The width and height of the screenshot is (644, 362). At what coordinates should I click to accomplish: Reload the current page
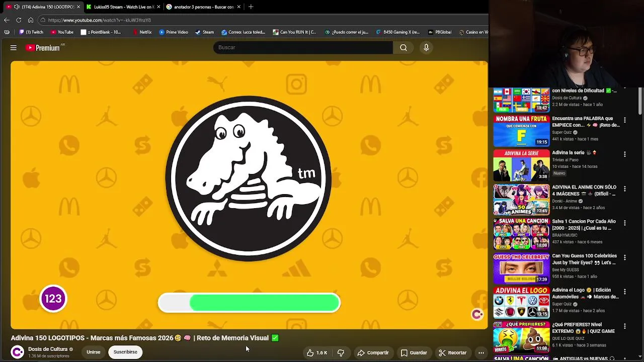click(19, 20)
